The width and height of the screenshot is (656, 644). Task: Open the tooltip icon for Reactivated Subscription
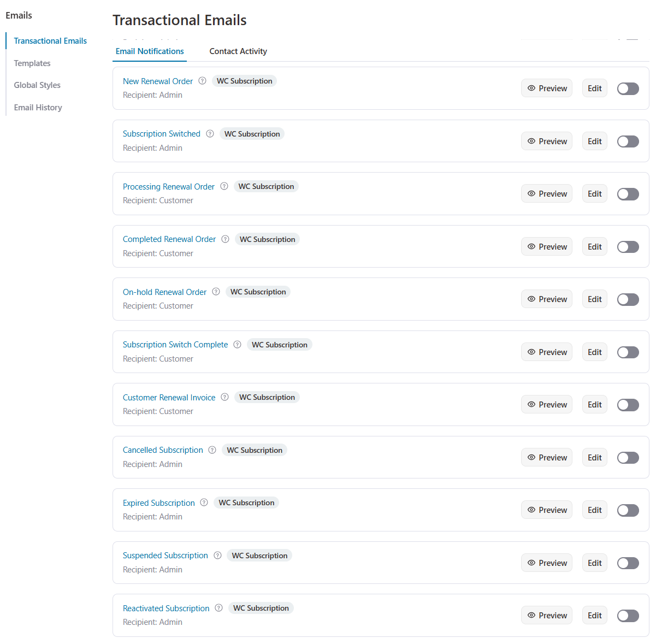(x=218, y=607)
